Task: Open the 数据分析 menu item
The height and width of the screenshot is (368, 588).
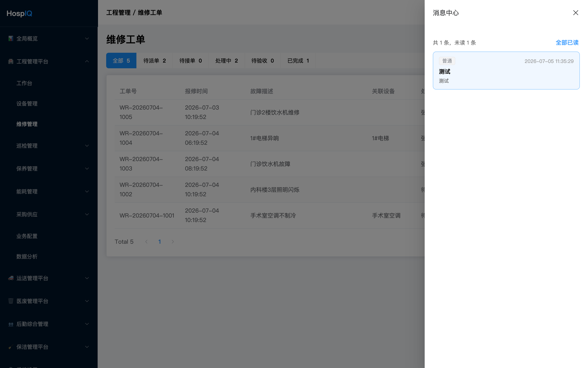Action: 49,256
